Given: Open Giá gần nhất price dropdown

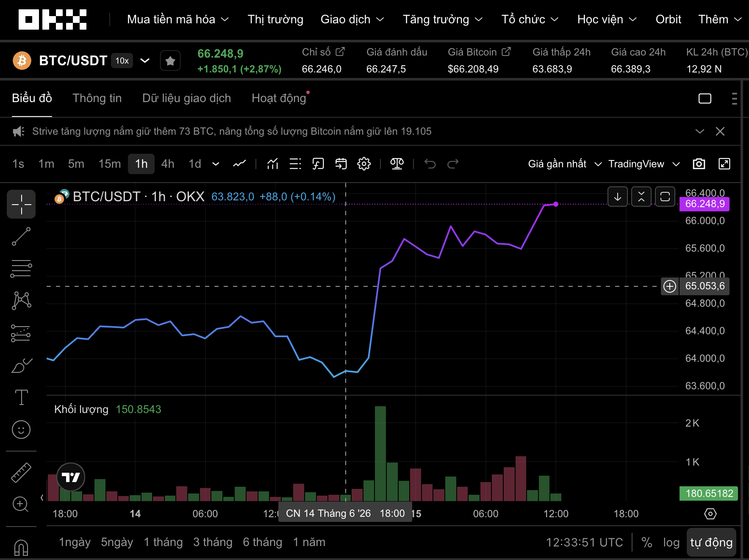Looking at the screenshot, I should coord(565,164).
